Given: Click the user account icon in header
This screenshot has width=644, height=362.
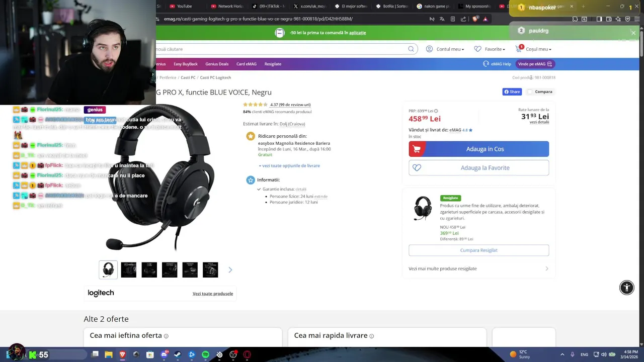Looking at the screenshot, I should pos(429,49).
